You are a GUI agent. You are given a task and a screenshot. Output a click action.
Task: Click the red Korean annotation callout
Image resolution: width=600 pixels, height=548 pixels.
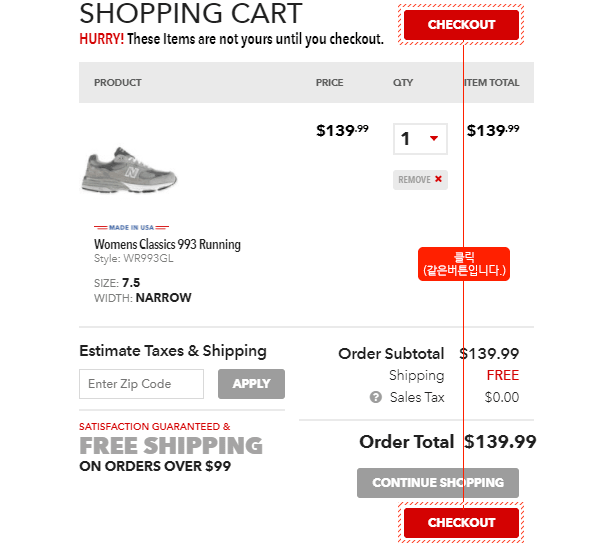[464, 264]
